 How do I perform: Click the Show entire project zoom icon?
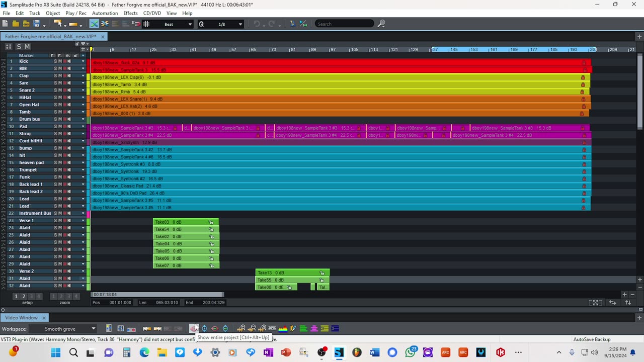point(193,329)
